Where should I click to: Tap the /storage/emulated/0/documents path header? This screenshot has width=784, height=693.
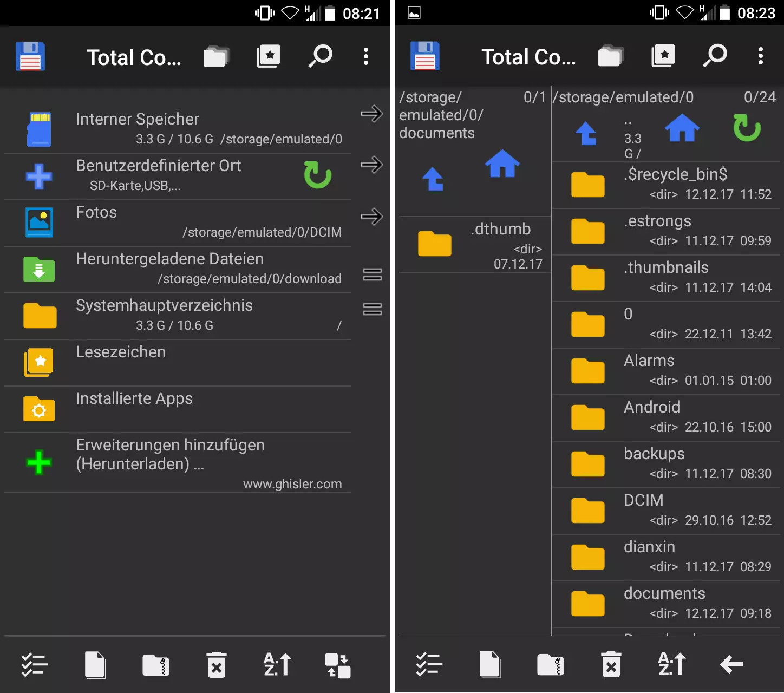coord(441,115)
